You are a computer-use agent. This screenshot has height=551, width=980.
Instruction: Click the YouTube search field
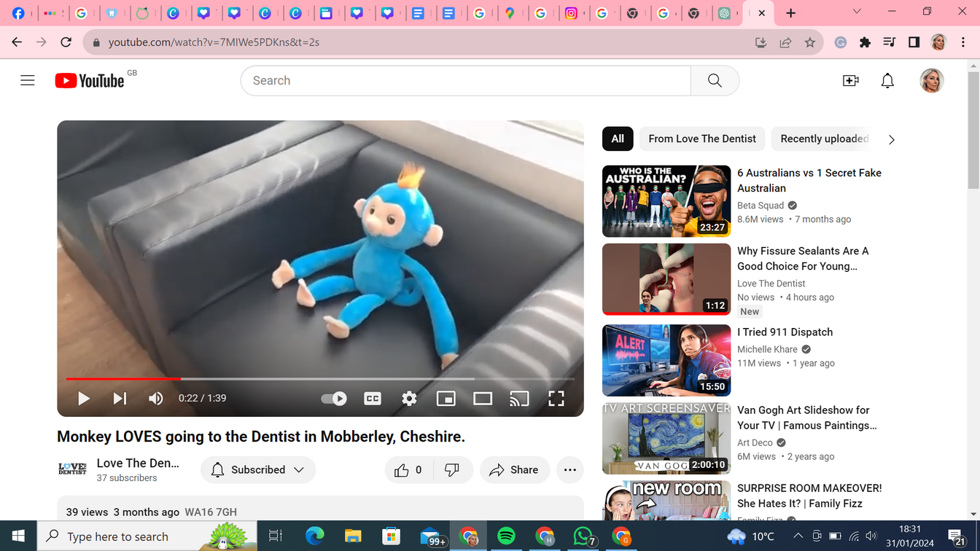pyautogui.click(x=465, y=81)
